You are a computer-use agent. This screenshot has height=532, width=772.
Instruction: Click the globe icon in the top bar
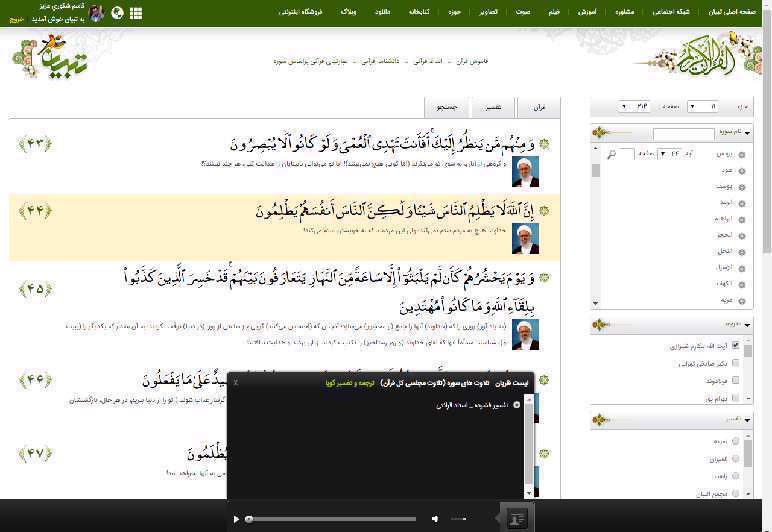coord(117,13)
